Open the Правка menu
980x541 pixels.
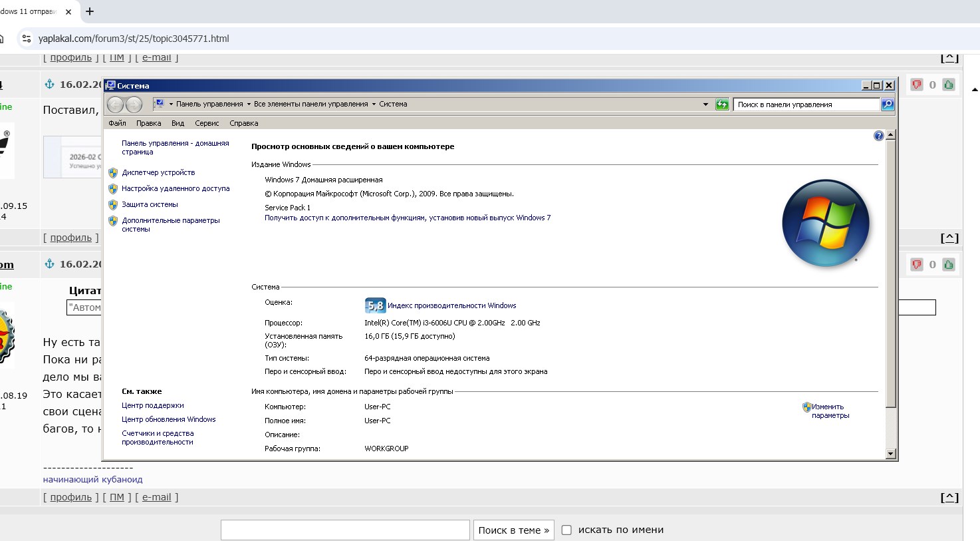[x=149, y=123]
